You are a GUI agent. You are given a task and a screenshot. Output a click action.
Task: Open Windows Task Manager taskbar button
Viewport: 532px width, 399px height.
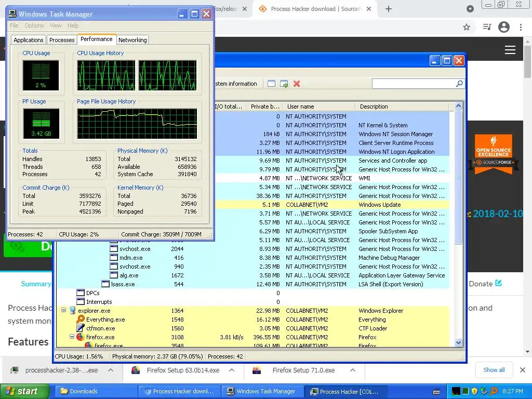click(x=262, y=391)
